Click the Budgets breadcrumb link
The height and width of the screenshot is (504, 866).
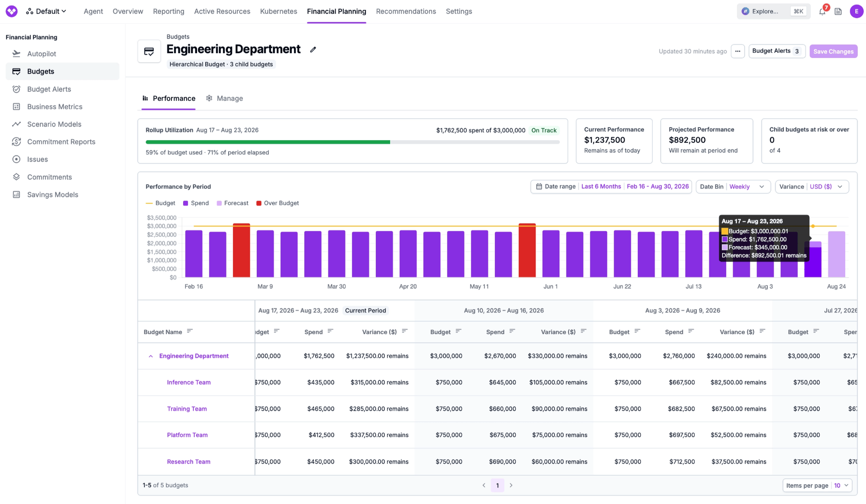point(178,37)
